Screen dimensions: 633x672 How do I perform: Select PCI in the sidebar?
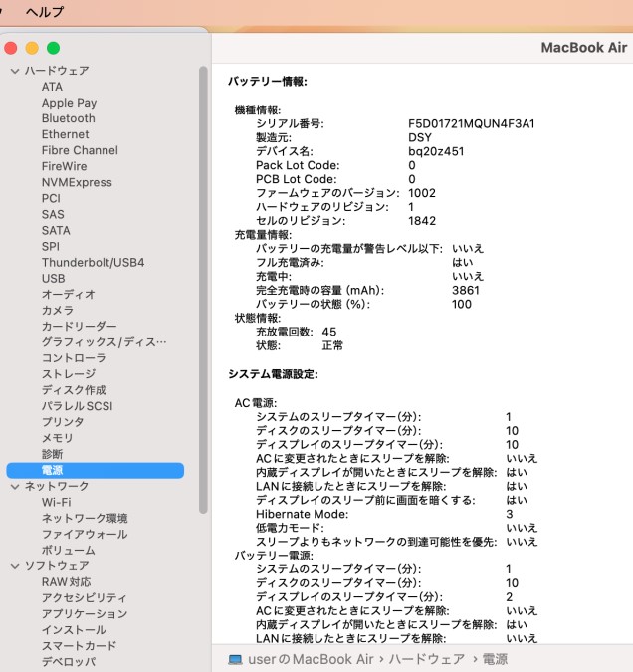click(x=51, y=198)
